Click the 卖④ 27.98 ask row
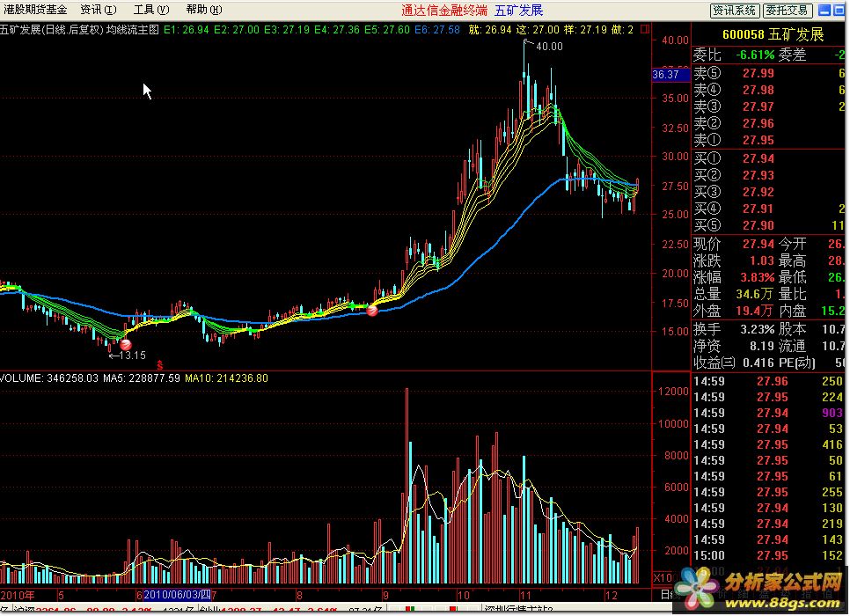This screenshot has width=850, height=616. (x=769, y=90)
